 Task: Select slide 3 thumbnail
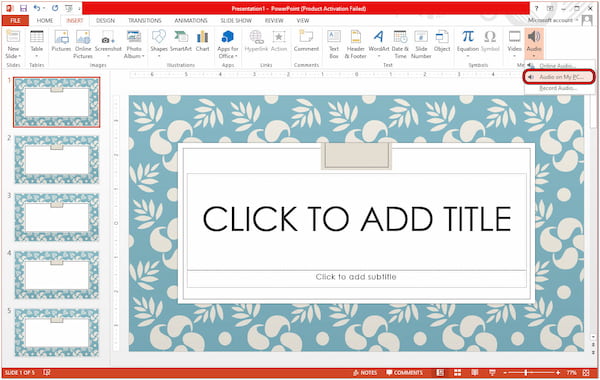[x=57, y=217]
